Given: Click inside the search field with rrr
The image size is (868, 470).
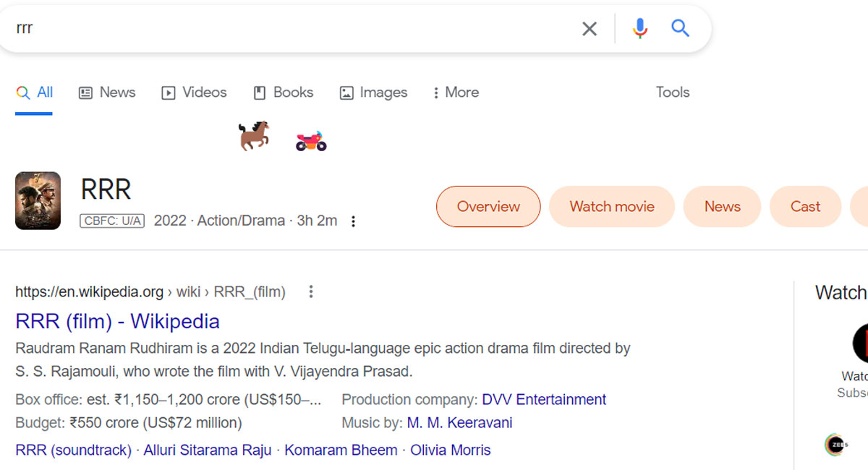Looking at the screenshot, I should (x=289, y=28).
